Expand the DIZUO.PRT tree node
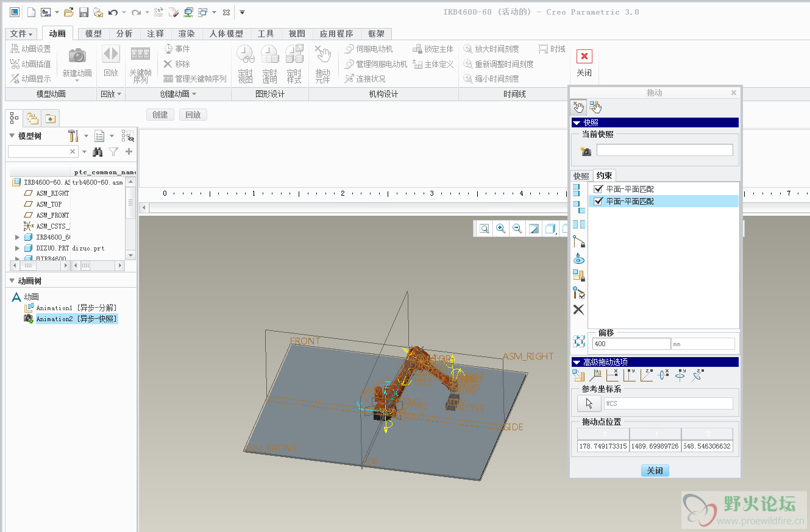The width and height of the screenshot is (810, 532). (18, 248)
